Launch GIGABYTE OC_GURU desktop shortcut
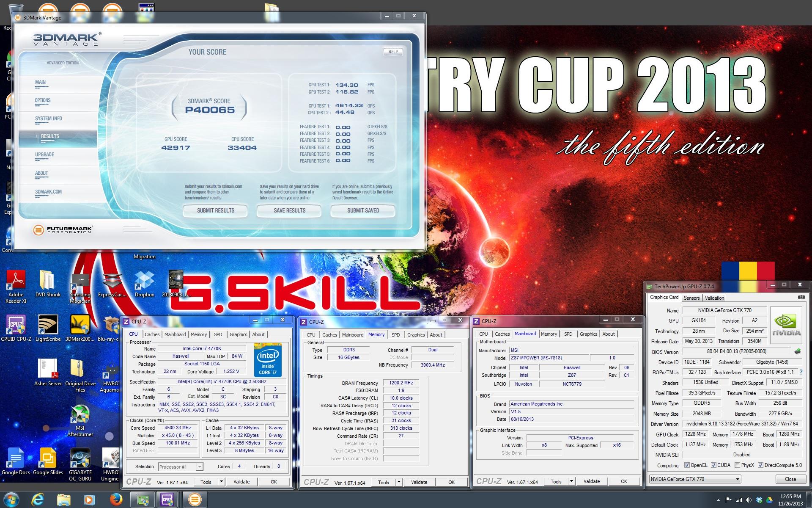The image size is (812, 508). click(80, 464)
